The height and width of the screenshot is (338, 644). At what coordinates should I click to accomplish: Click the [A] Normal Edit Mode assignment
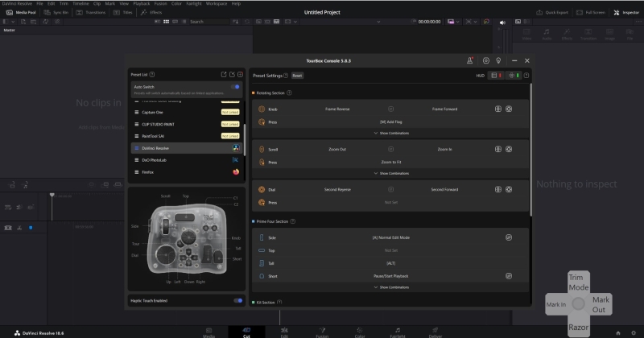pos(390,237)
